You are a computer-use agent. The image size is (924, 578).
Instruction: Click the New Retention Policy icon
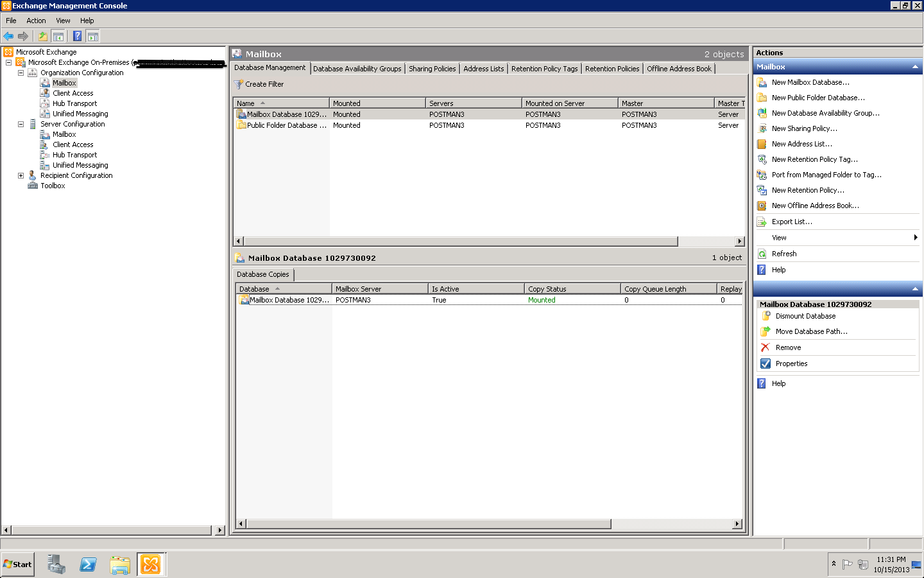click(762, 190)
